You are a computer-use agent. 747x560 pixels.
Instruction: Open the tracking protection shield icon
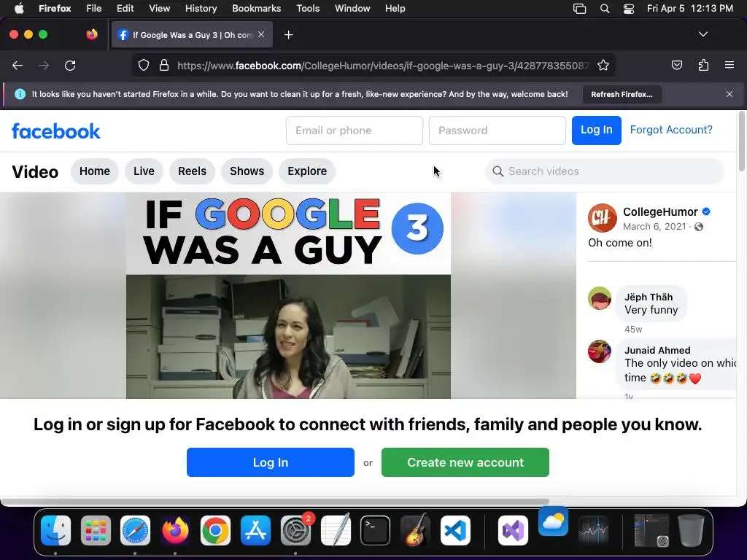(144, 65)
